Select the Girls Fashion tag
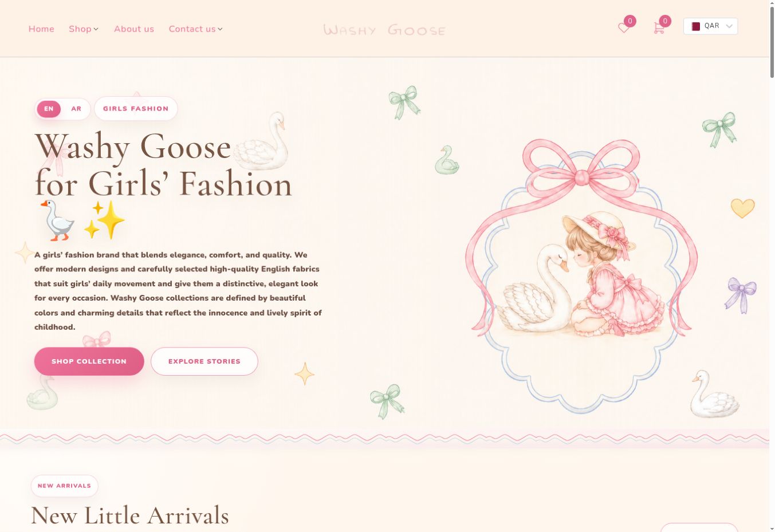The image size is (775, 532). (136, 109)
